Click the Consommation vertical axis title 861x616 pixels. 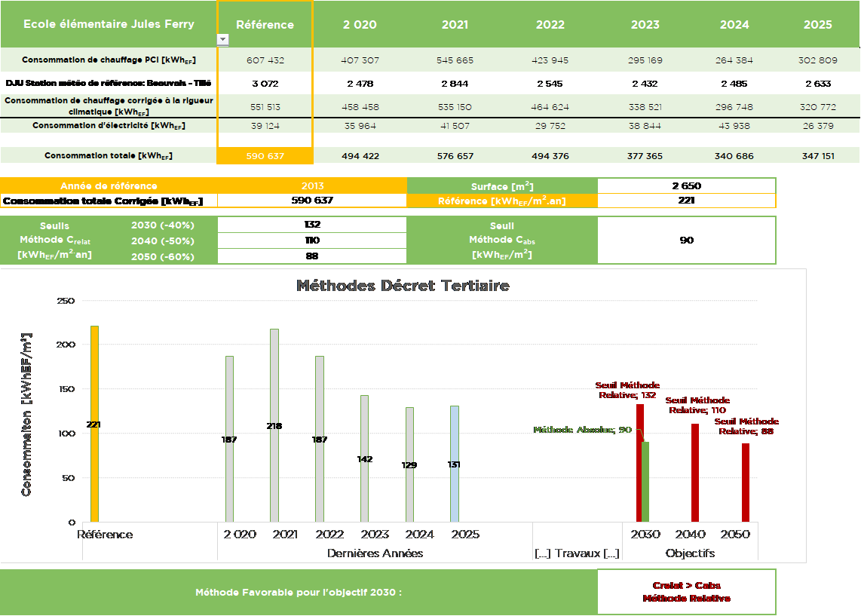pos(27,413)
